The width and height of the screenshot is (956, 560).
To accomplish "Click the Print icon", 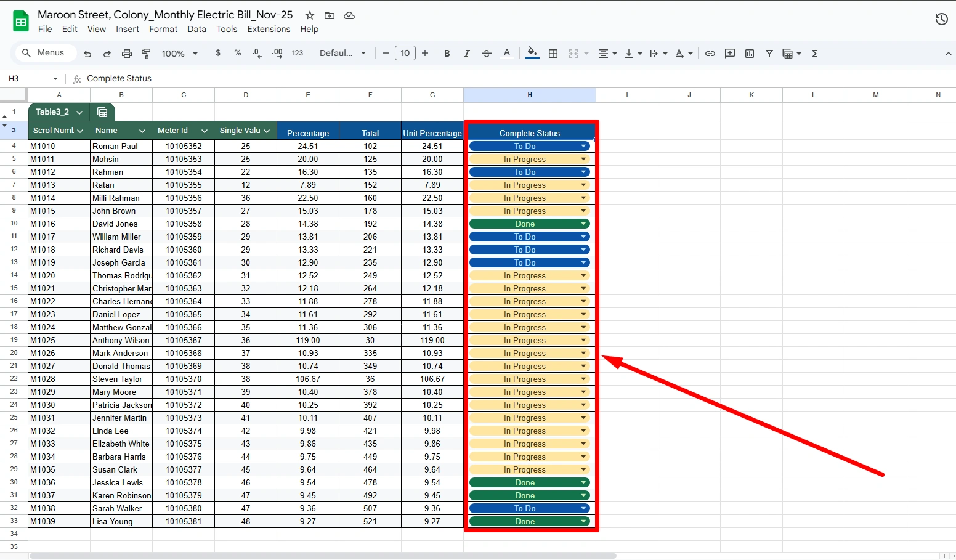I will click(x=127, y=54).
